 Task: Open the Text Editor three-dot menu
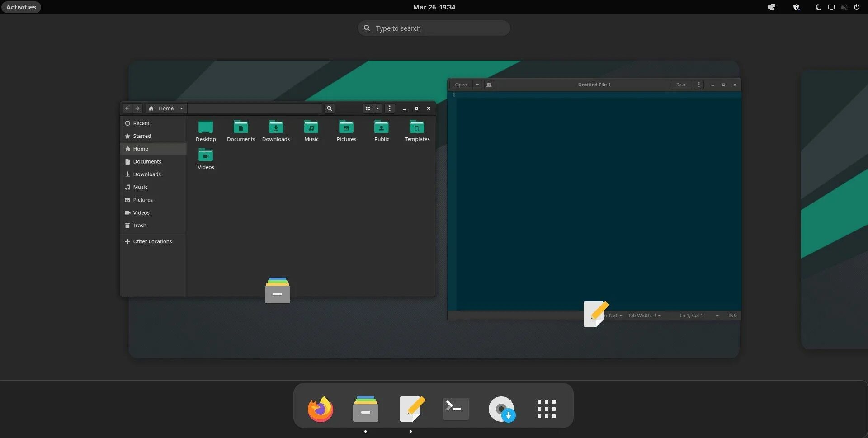coord(699,85)
